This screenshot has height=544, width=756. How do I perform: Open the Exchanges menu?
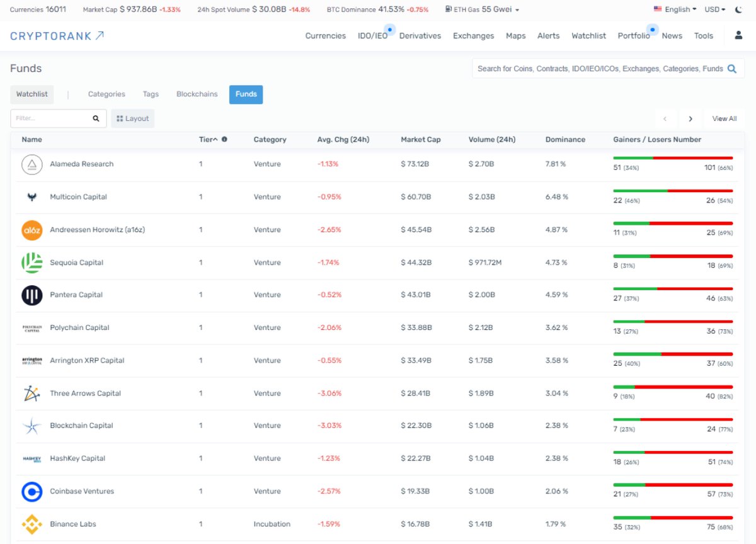point(473,36)
